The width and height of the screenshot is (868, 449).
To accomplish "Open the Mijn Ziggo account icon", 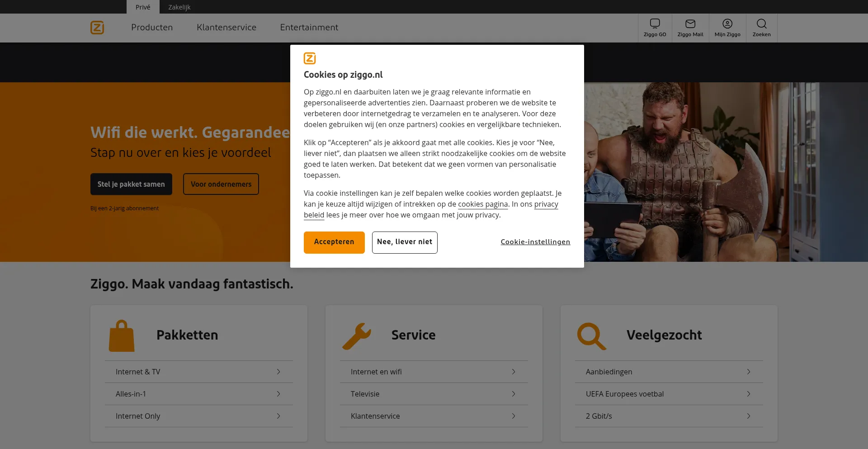I will (727, 24).
